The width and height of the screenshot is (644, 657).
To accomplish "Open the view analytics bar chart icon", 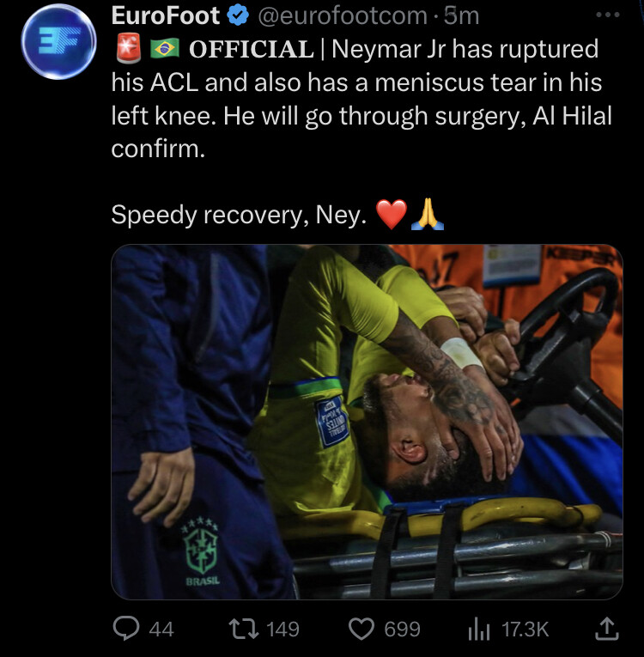I will coord(479,630).
